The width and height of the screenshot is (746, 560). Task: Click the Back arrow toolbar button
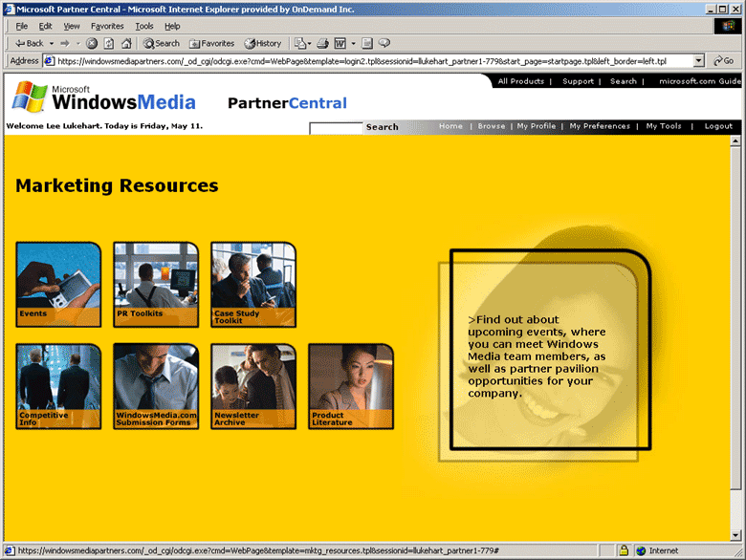[x=29, y=43]
